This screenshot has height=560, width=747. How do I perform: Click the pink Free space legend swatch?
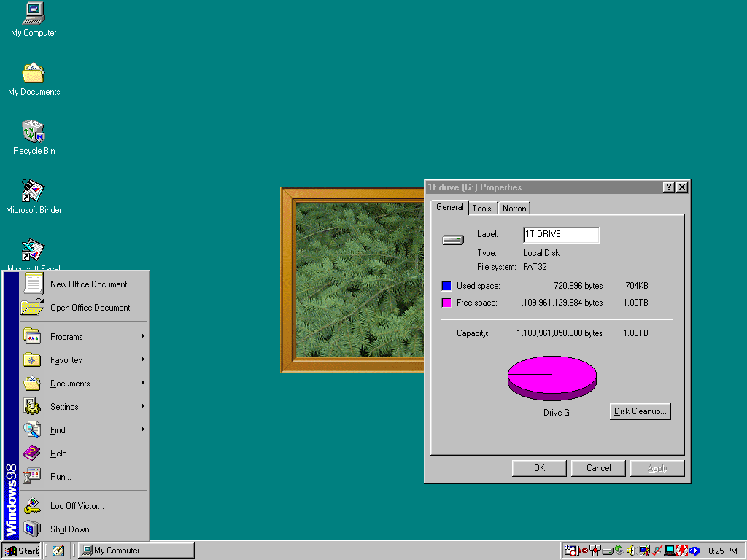pyautogui.click(x=446, y=302)
